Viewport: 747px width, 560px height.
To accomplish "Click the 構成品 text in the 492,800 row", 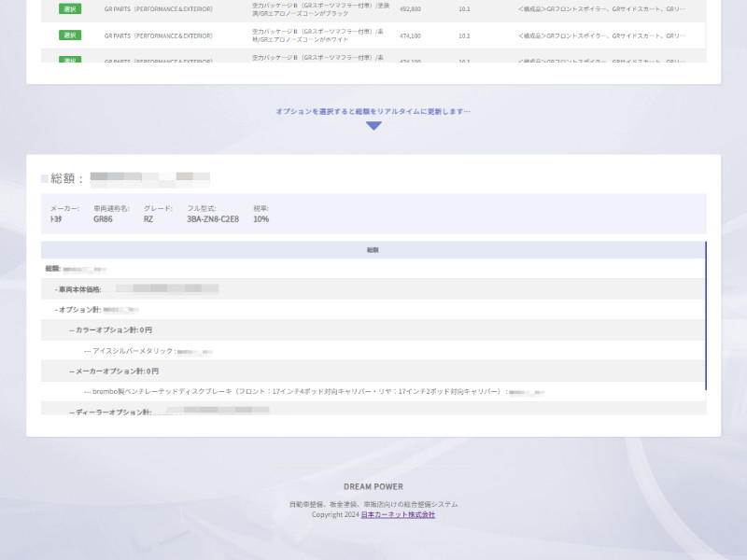I will pos(601,9).
